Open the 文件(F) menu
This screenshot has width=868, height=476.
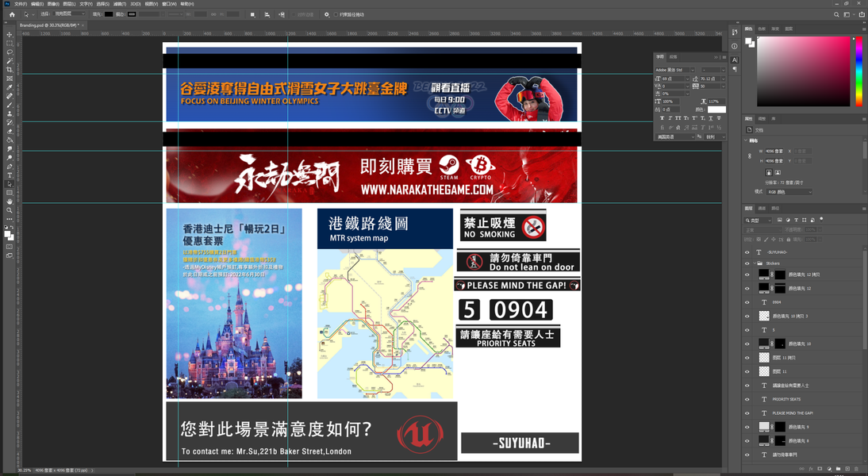coord(21,4)
